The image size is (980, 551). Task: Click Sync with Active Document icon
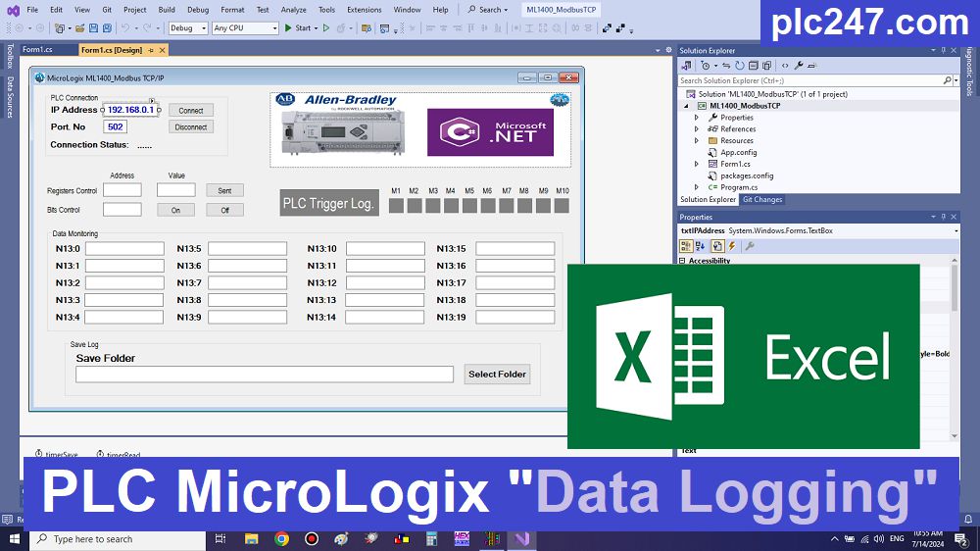point(726,66)
